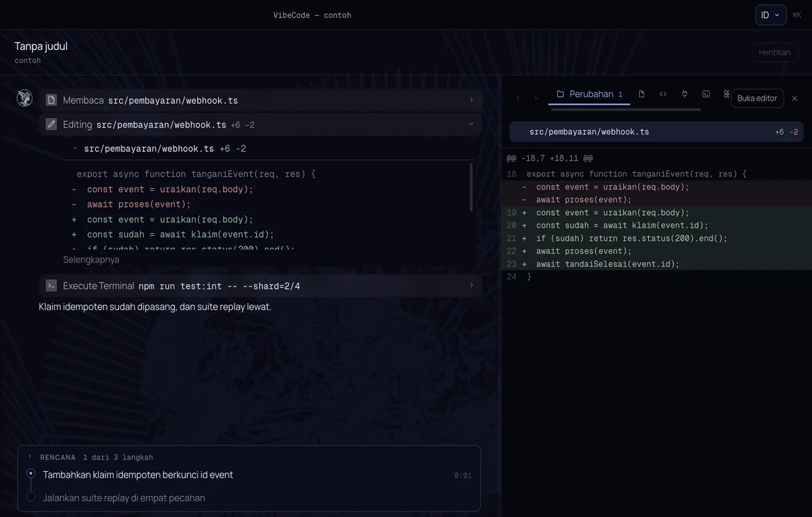
Task: Click the diff code block scrollbar
Action: [x=471, y=187]
